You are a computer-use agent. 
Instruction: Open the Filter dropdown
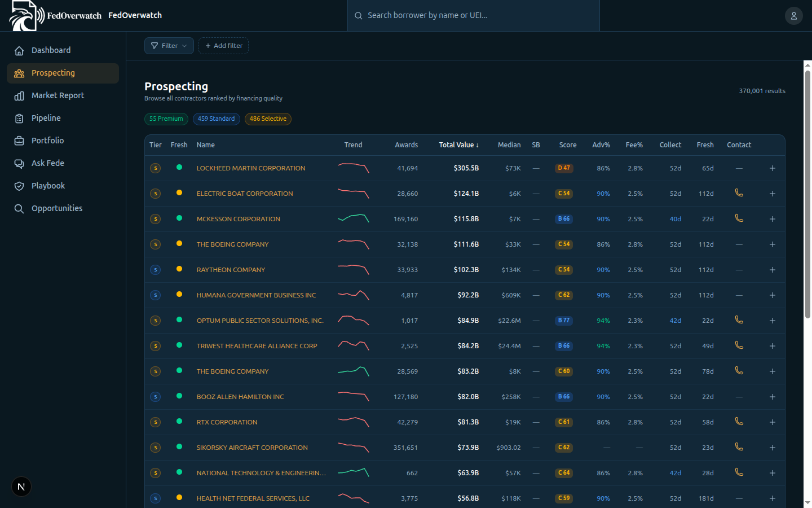point(169,46)
